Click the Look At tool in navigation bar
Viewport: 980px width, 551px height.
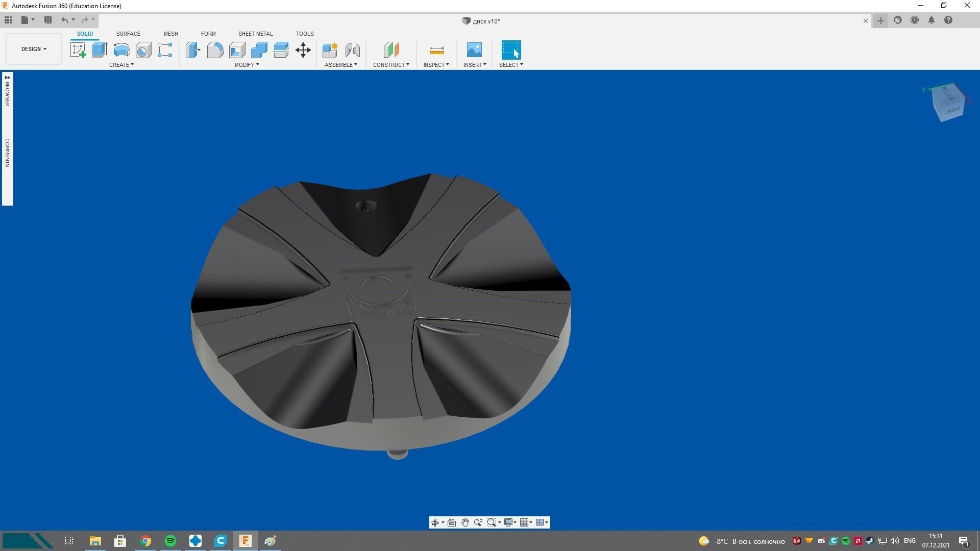tap(452, 522)
